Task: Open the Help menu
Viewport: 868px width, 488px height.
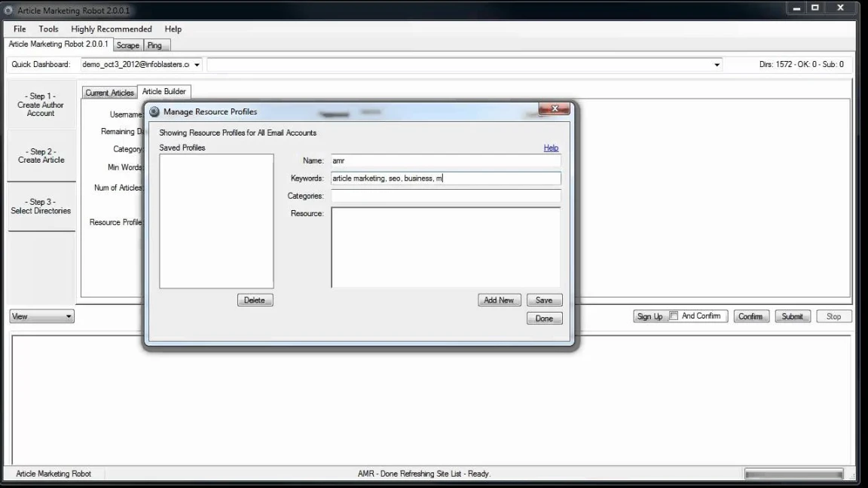Action: click(173, 29)
